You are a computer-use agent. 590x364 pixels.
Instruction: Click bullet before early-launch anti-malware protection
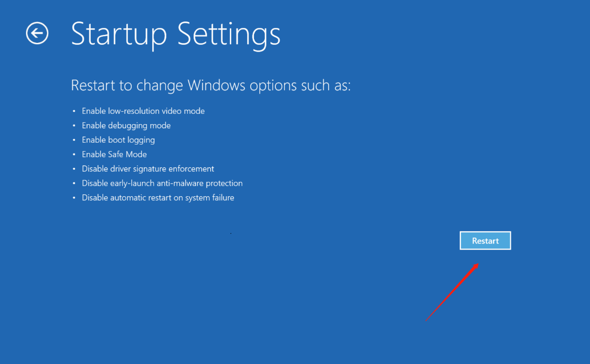click(x=74, y=184)
